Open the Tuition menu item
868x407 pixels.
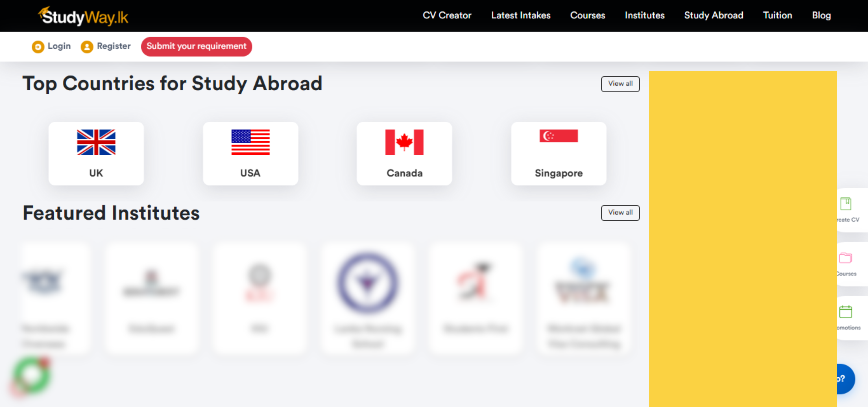(x=777, y=16)
